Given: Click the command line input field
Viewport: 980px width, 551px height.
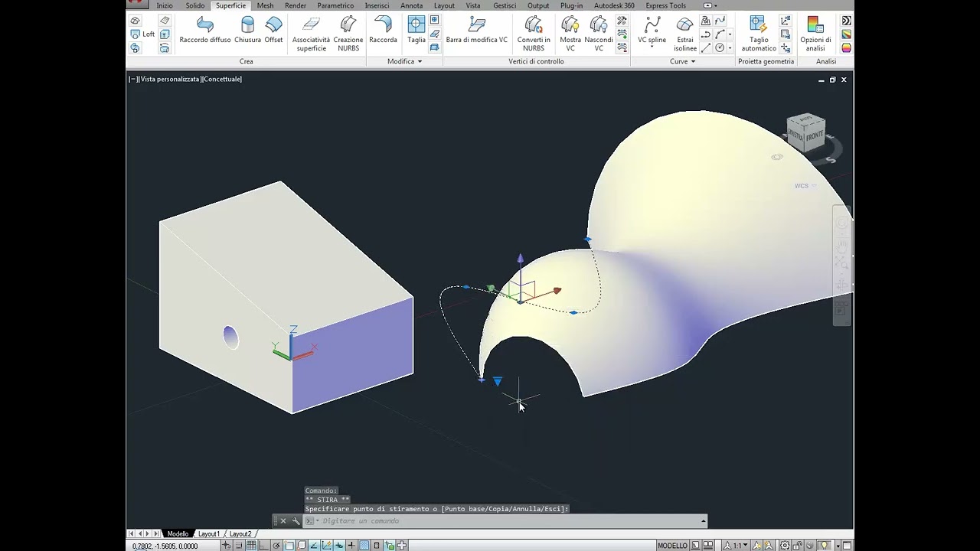Looking at the screenshot, I should (x=505, y=521).
